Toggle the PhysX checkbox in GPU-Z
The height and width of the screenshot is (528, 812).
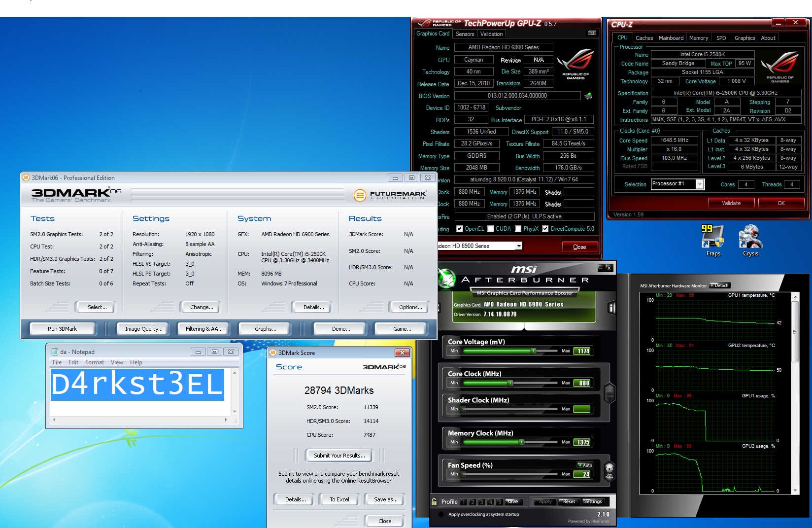518,229
